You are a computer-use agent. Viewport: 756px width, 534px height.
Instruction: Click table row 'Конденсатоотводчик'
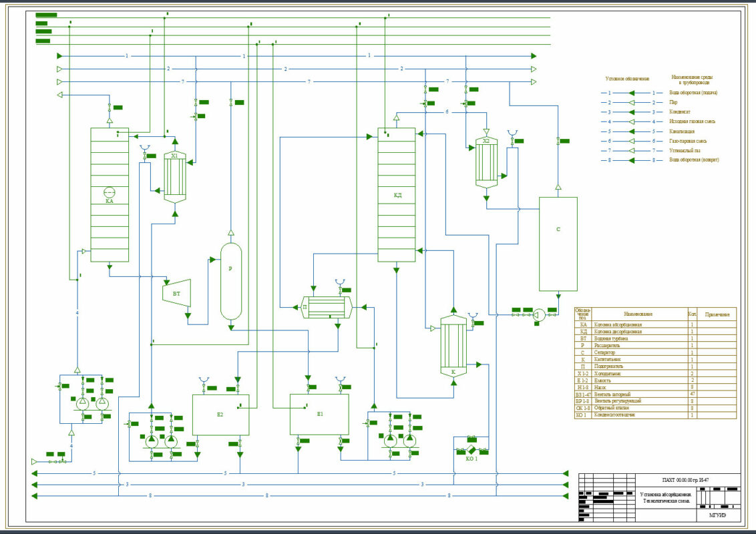(656, 415)
